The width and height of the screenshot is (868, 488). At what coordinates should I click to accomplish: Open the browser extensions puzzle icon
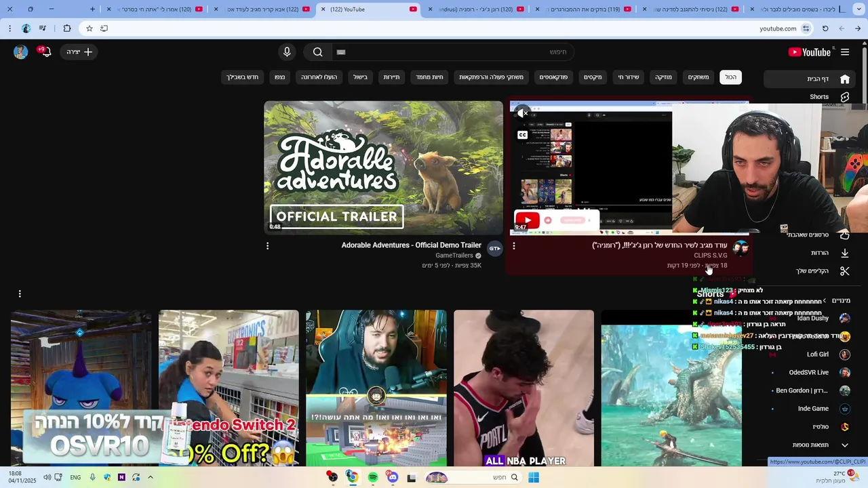pyautogui.click(x=67, y=28)
